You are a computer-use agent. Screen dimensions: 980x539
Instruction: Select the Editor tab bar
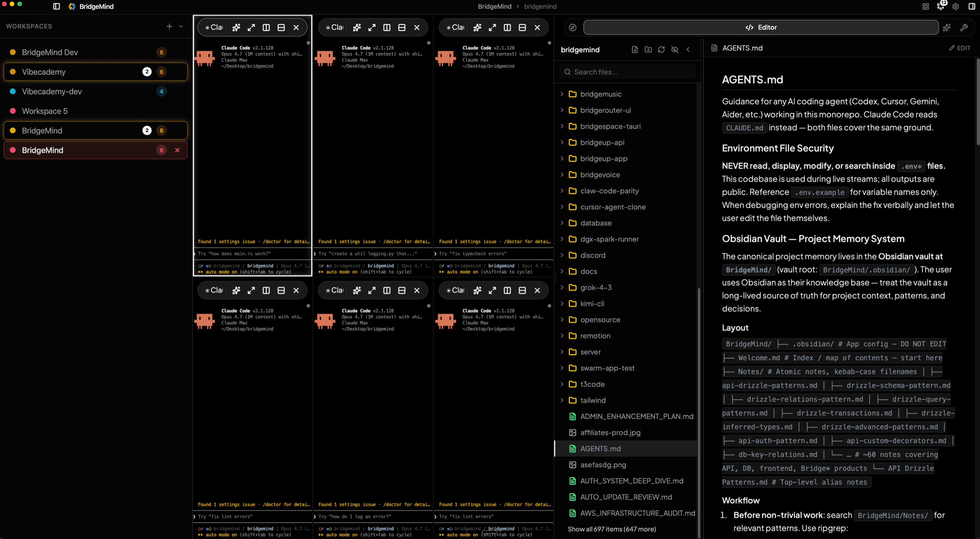(761, 28)
